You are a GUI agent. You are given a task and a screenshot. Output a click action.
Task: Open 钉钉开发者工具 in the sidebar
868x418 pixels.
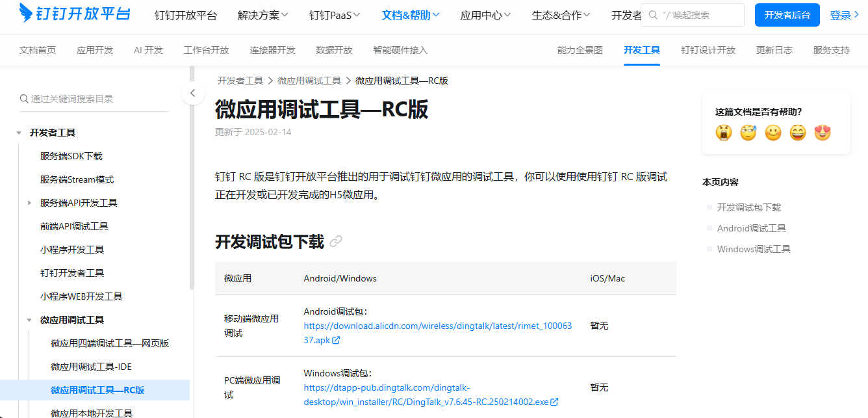pos(72,273)
